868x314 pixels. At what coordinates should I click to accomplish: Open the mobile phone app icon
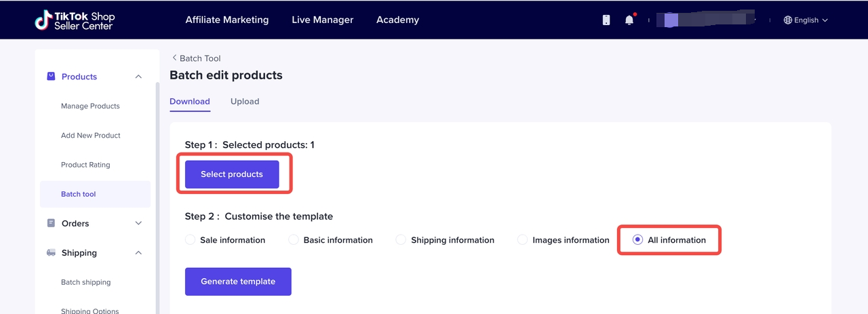click(x=606, y=20)
